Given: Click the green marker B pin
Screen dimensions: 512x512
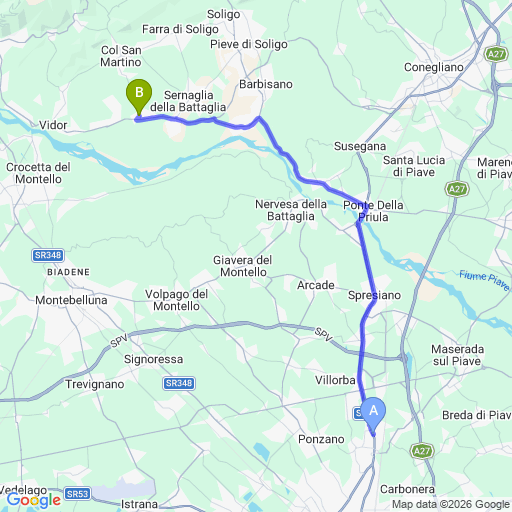Looking at the screenshot, I should (x=139, y=97).
